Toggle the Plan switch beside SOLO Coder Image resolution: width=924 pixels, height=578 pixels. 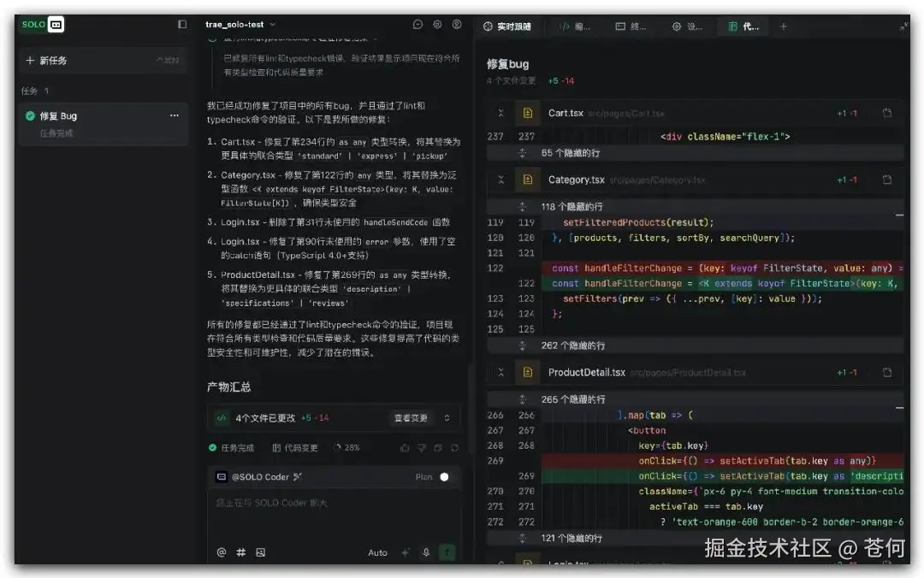(445, 476)
